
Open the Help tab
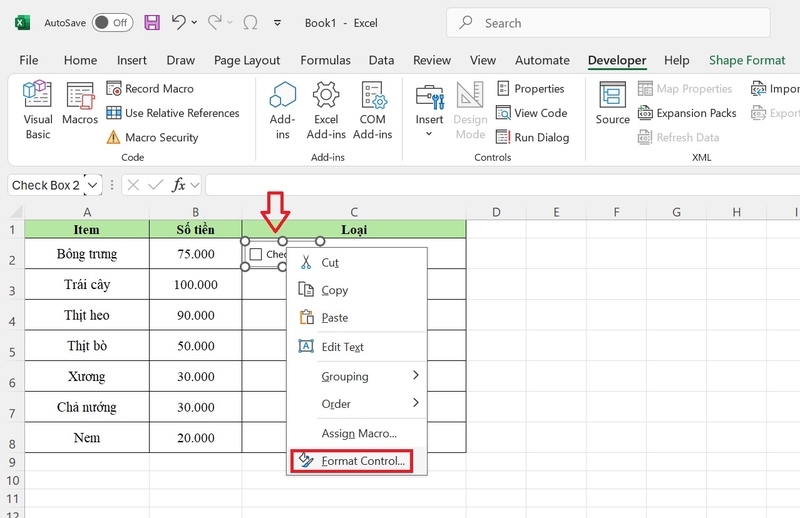coord(677,60)
